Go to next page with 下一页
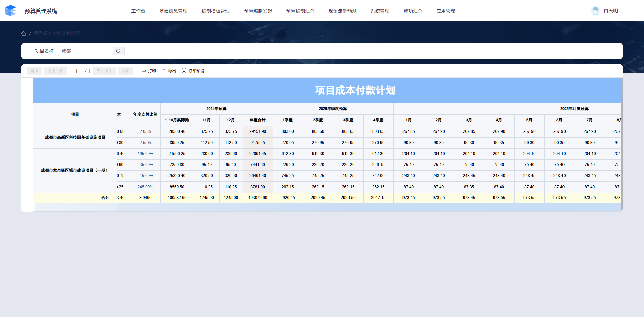 click(104, 71)
